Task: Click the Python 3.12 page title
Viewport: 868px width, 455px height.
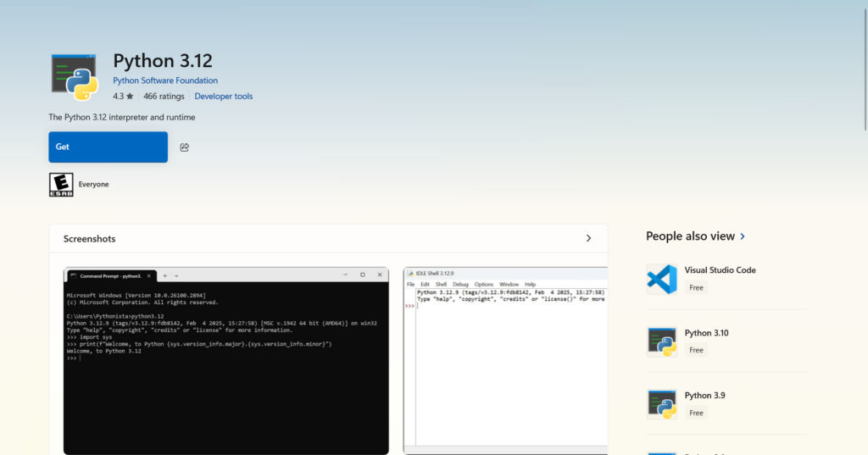Action: pyautogui.click(x=163, y=60)
